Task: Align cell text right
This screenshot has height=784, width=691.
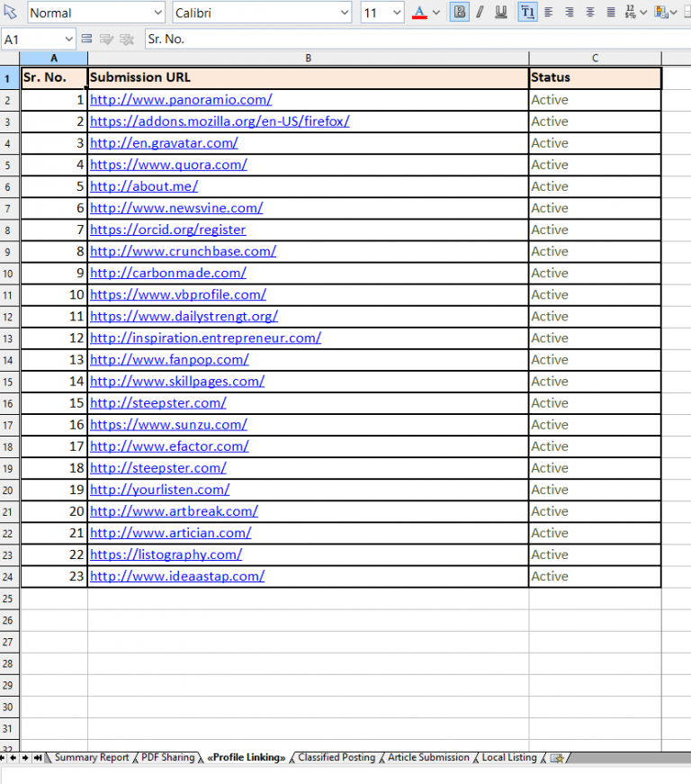Action: [x=570, y=12]
